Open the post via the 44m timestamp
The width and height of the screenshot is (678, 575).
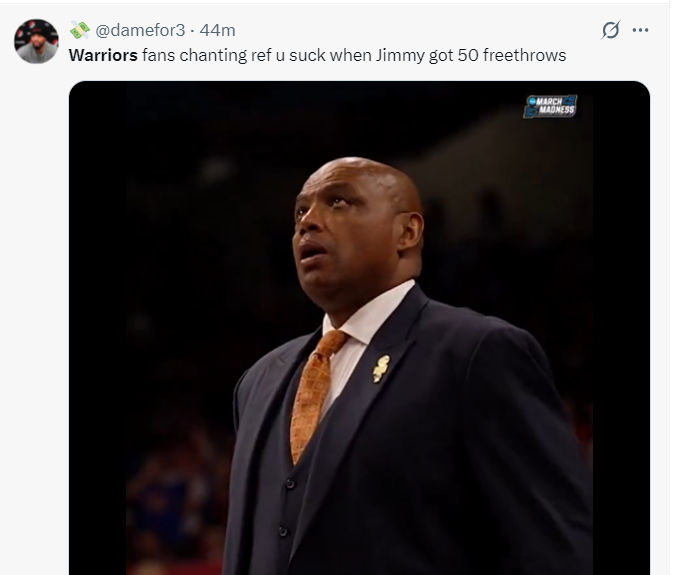coord(217,30)
